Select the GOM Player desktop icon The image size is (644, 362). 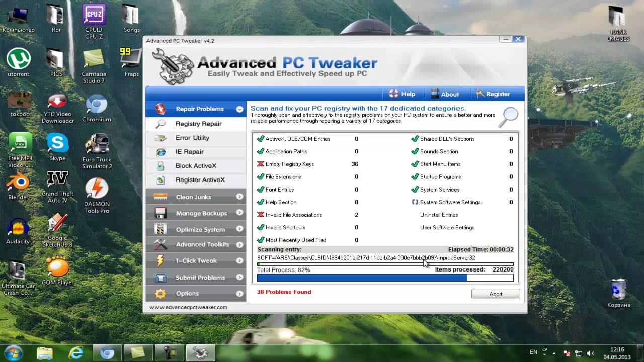pos(57,270)
